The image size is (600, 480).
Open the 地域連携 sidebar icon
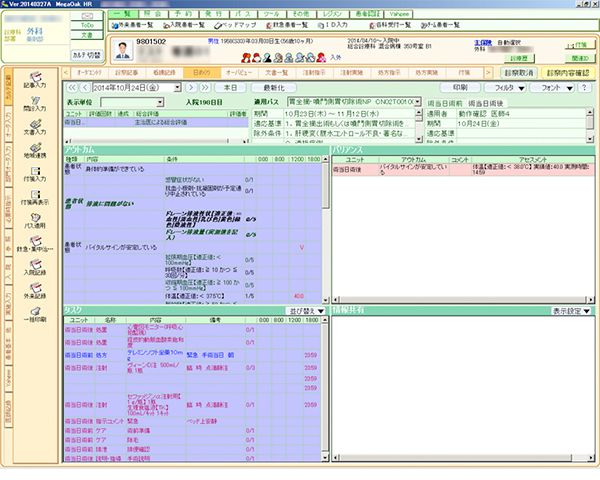(x=33, y=151)
